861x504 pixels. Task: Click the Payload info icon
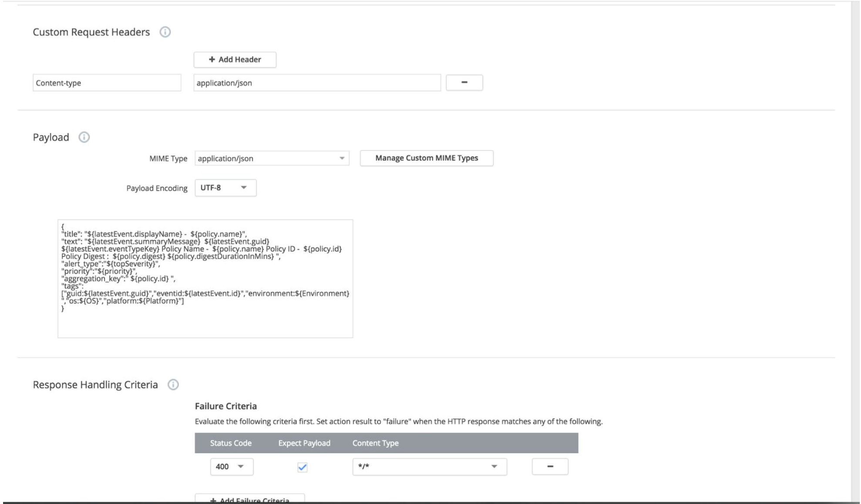(x=84, y=138)
